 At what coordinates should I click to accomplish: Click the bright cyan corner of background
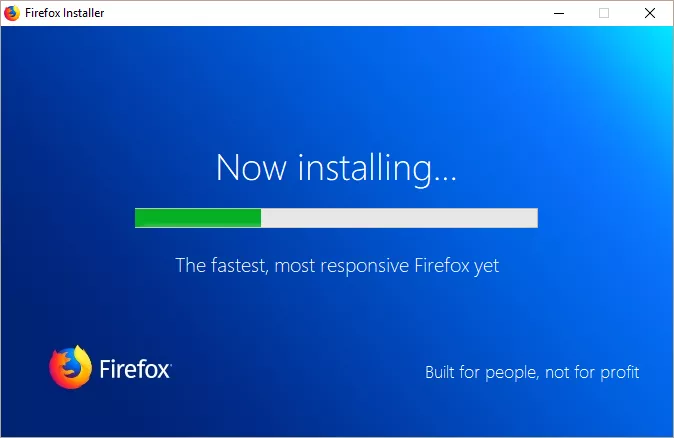point(656,45)
